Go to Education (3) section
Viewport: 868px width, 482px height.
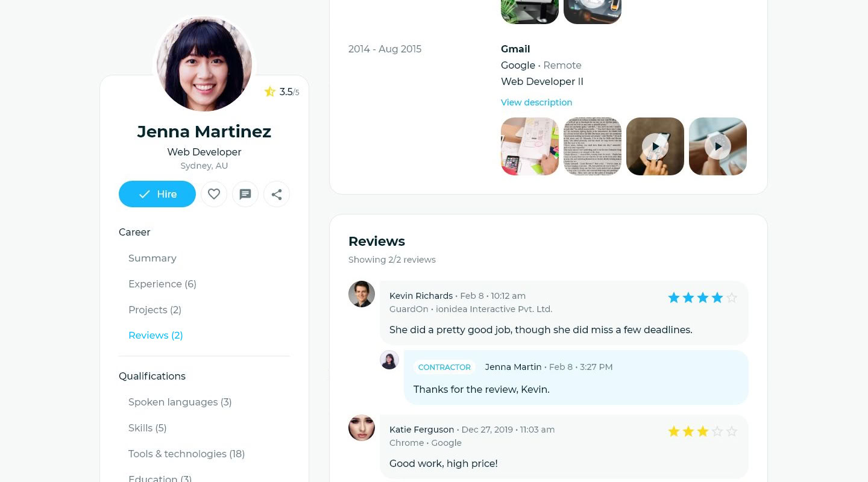click(x=160, y=479)
